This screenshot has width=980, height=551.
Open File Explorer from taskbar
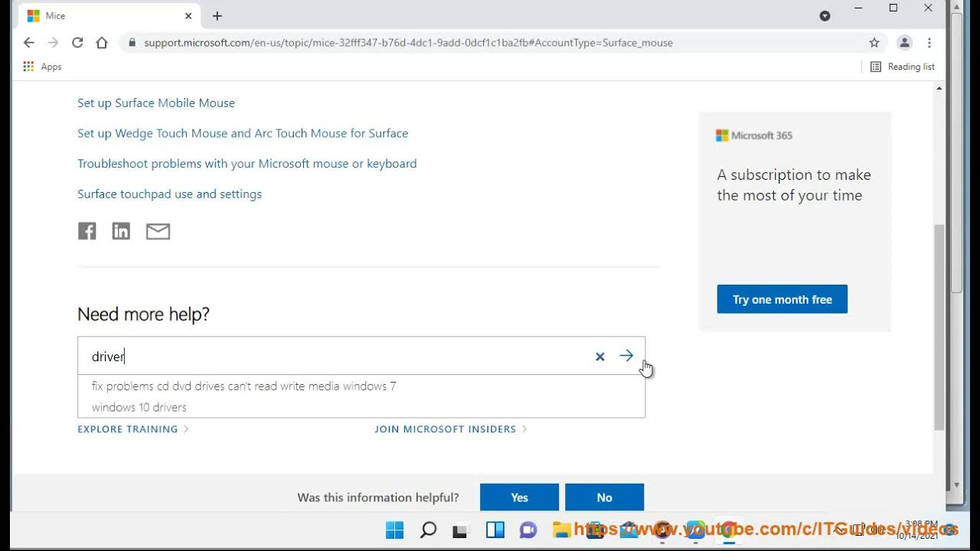coord(561,530)
